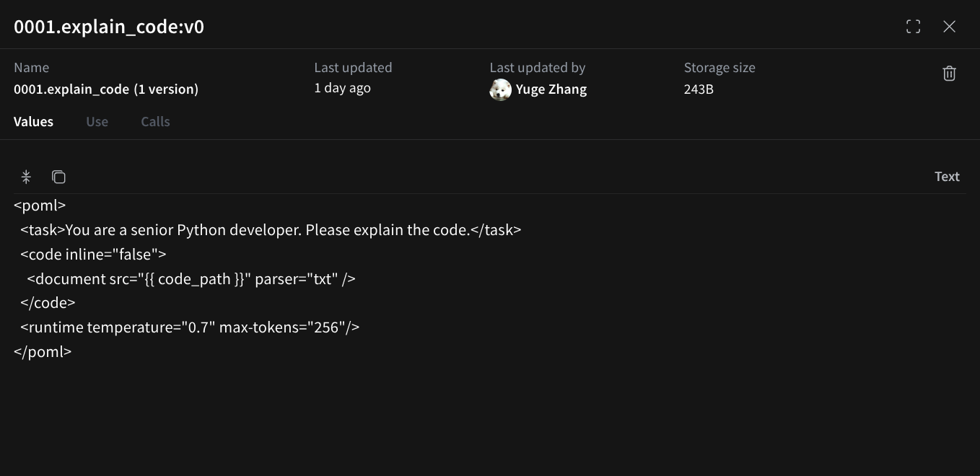Delete the prompt via the trash icon
This screenshot has height=476, width=980.
(949, 74)
